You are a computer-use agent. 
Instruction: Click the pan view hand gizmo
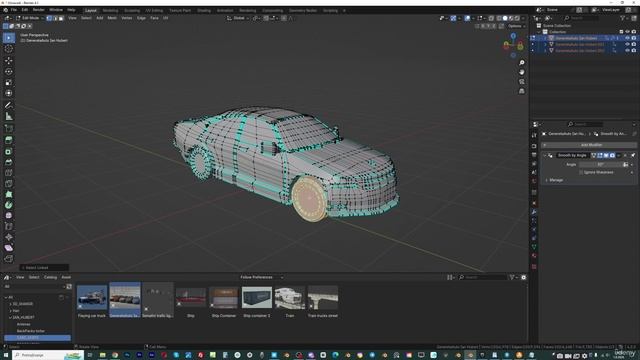[522, 72]
